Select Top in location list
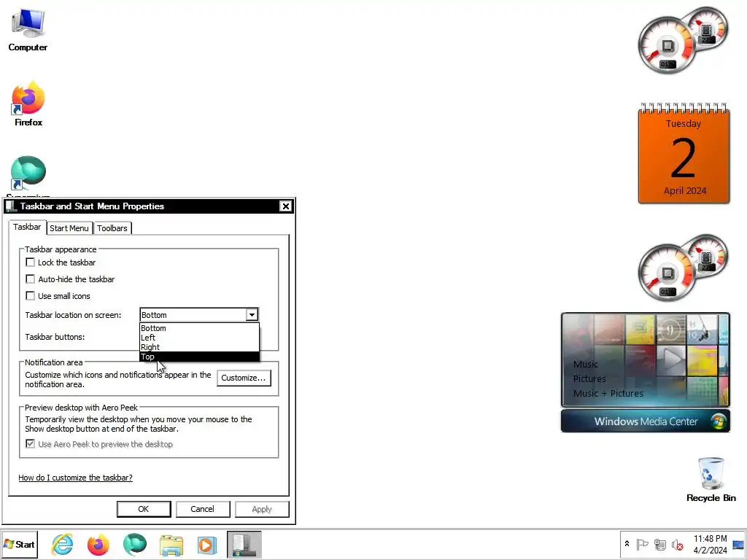747x560 pixels. [x=200, y=357]
